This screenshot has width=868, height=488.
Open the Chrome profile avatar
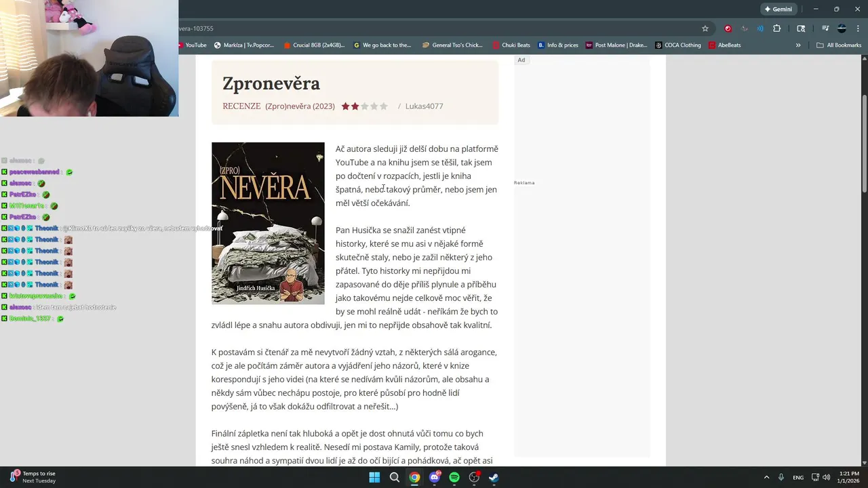(x=842, y=28)
